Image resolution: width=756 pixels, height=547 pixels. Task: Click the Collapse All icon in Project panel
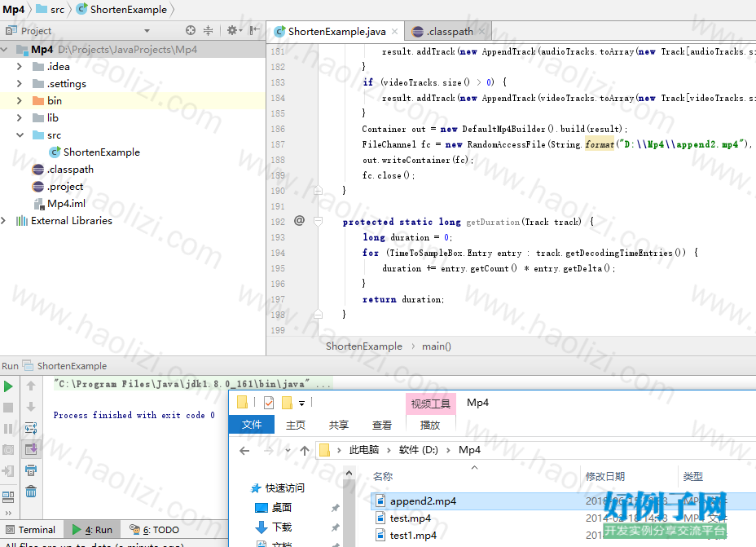click(x=208, y=30)
